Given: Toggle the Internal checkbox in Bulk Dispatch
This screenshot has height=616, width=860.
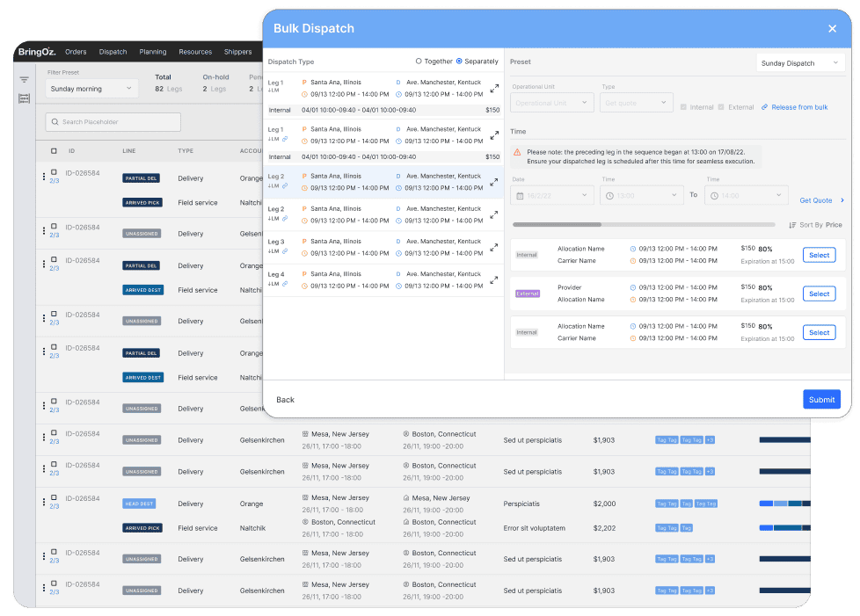Looking at the screenshot, I should point(683,107).
